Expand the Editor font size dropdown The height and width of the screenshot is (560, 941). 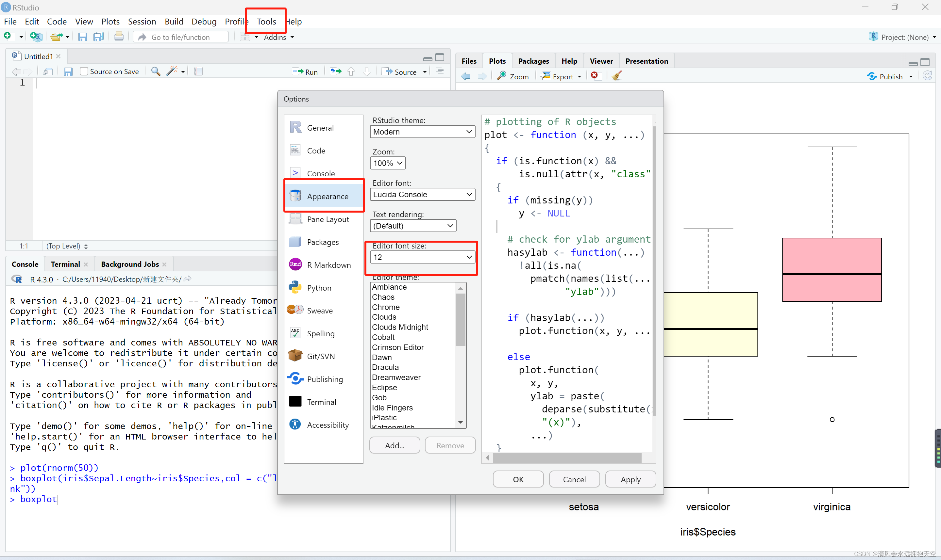tap(422, 257)
